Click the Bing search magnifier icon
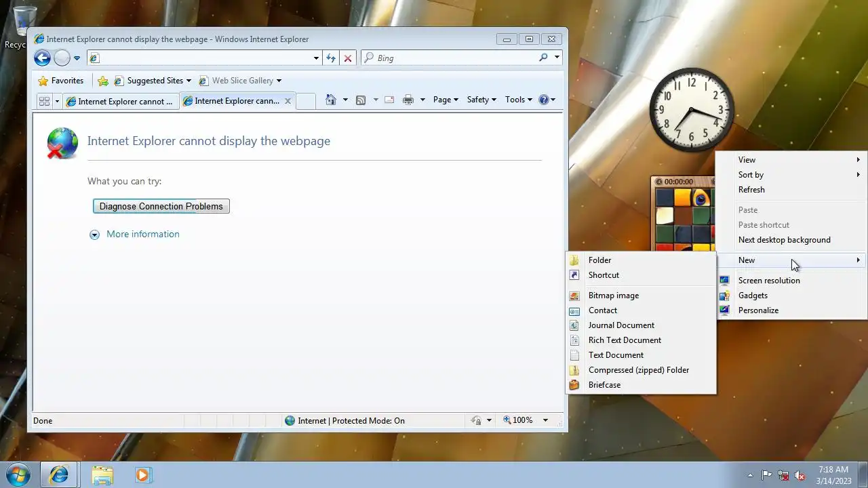Screen dimensions: 868x488 (x=543, y=58)
